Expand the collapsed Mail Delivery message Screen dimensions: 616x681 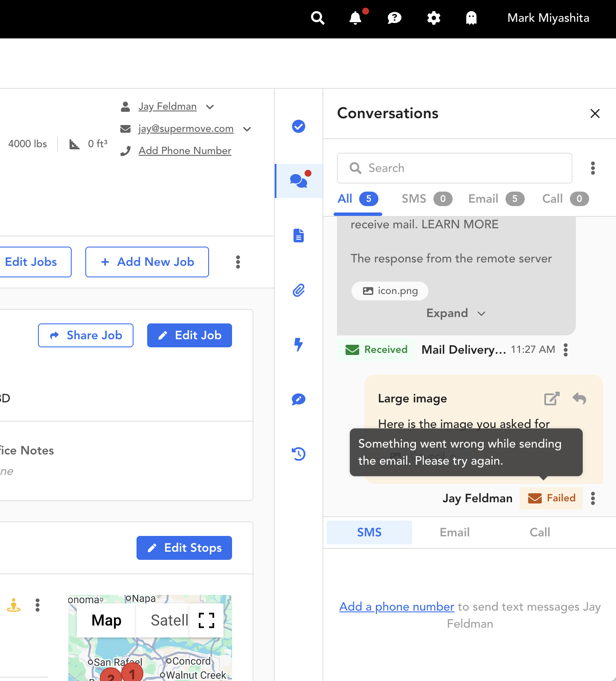[x=456, y=313]
